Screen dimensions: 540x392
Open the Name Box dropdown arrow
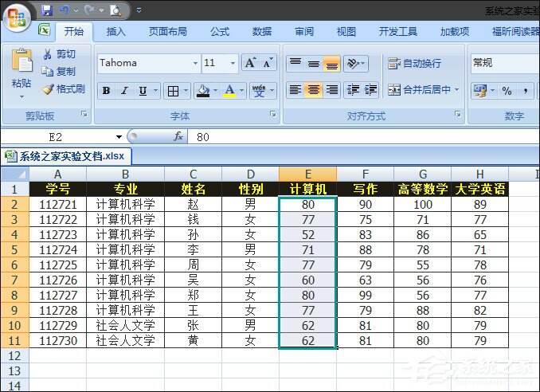pyautogui.click(x=119, y=137)
